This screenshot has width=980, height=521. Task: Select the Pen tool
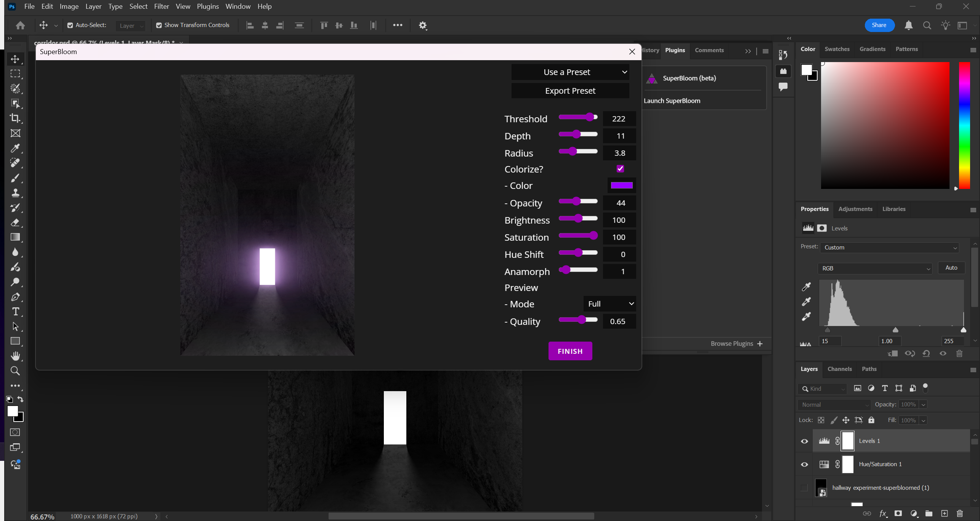click(x=15, y=297)
